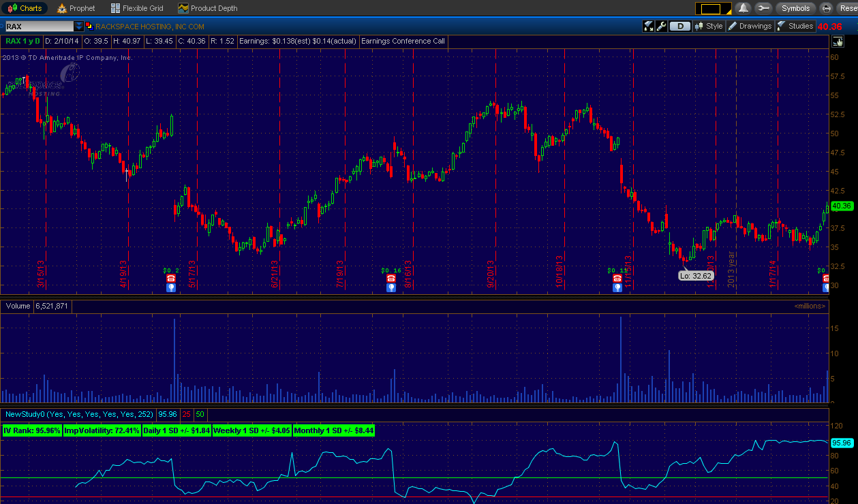Click the IV Rank: 95.96% label
The height and width of the screenshot is (504, 858).
coord(32,430)
